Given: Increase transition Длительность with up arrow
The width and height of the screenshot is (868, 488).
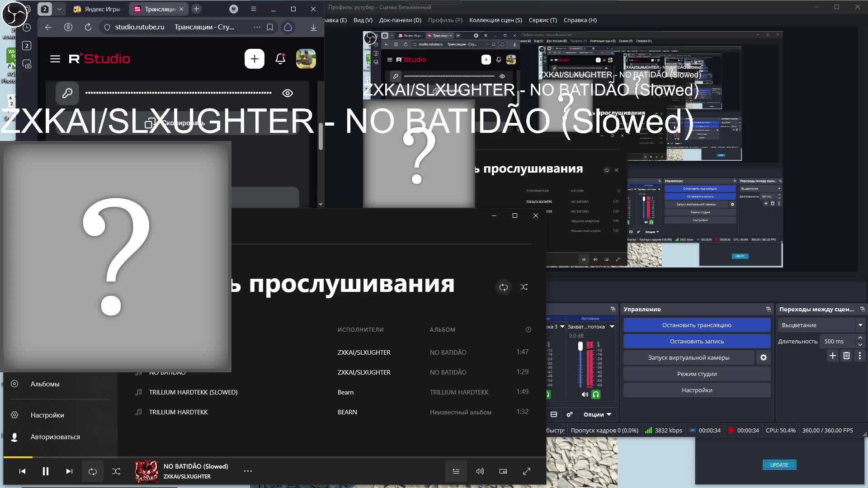Looking at the screenshot, I should tap(860, 338).
